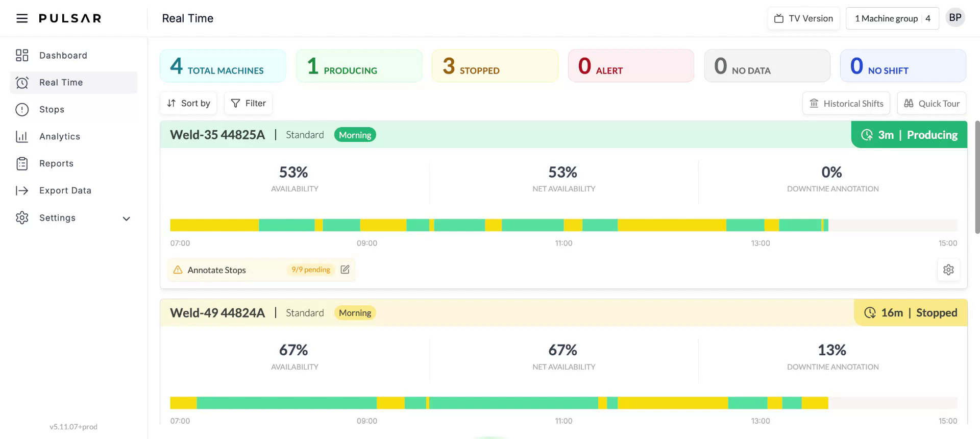Filter by the 3 Stopped status card
This screenshot has width=980, height=439.
495,66
